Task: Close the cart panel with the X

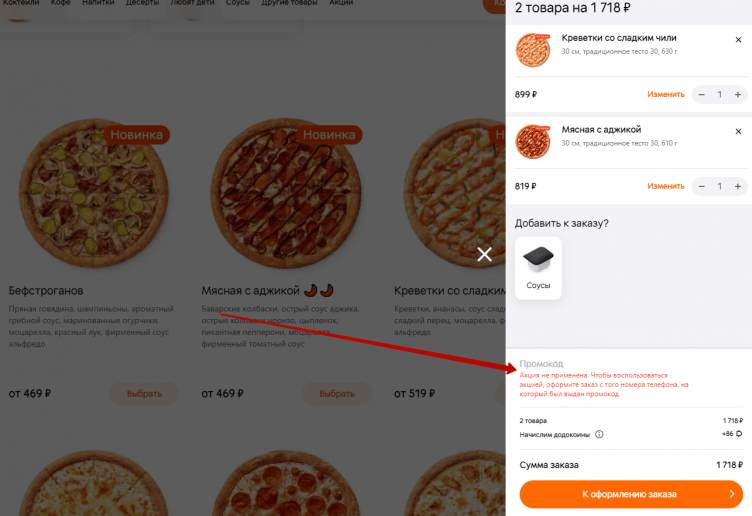Action: [485, 254]
